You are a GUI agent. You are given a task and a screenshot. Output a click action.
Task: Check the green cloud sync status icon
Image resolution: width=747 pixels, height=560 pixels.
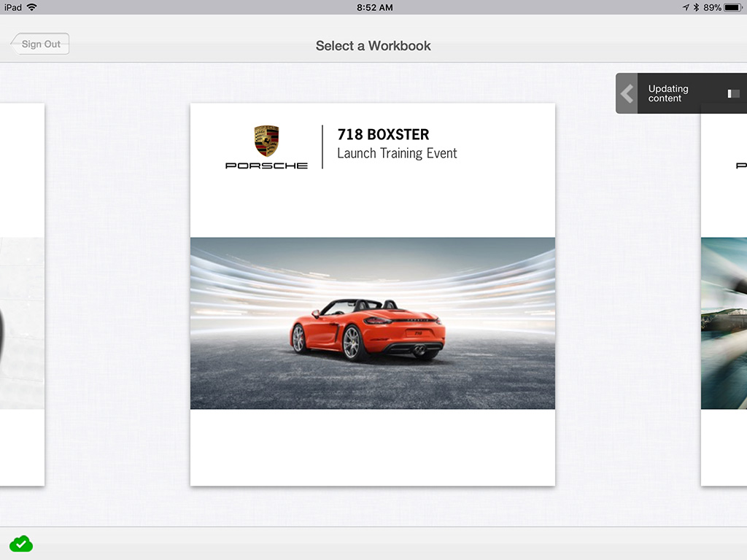point(21,543)
